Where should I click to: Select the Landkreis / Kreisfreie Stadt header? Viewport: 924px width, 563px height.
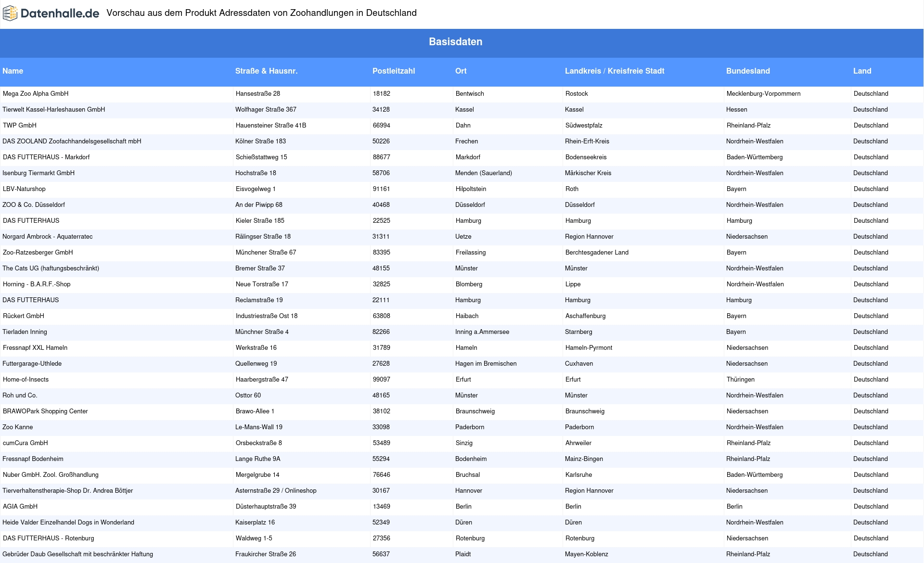coord(615,71)
